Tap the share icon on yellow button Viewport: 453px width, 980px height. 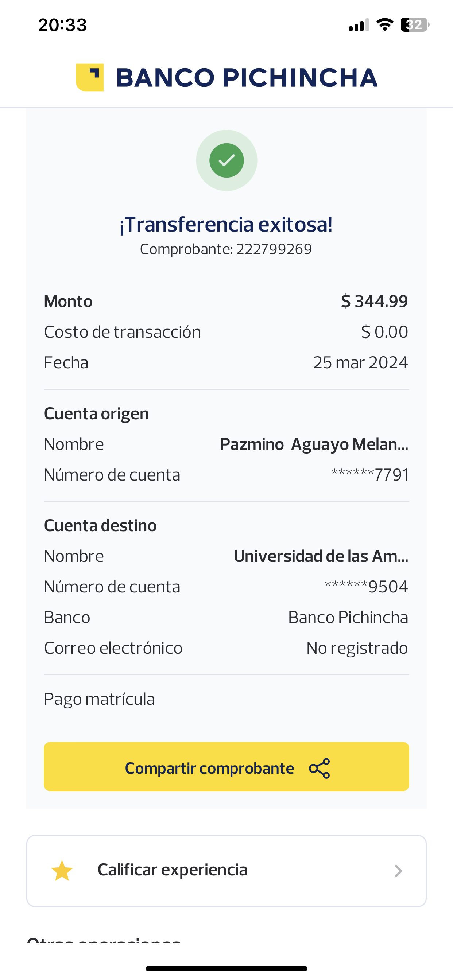(320, 768)
